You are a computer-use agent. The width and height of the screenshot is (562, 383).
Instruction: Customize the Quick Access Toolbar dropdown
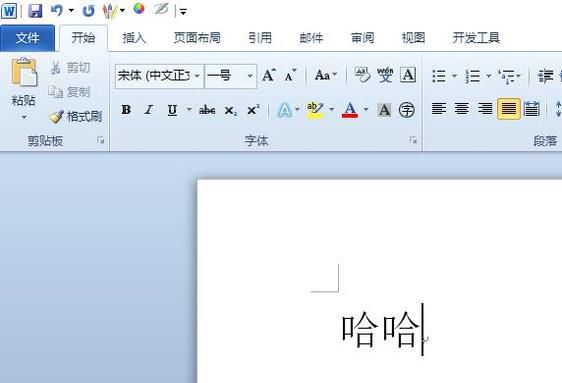point(183,12)
